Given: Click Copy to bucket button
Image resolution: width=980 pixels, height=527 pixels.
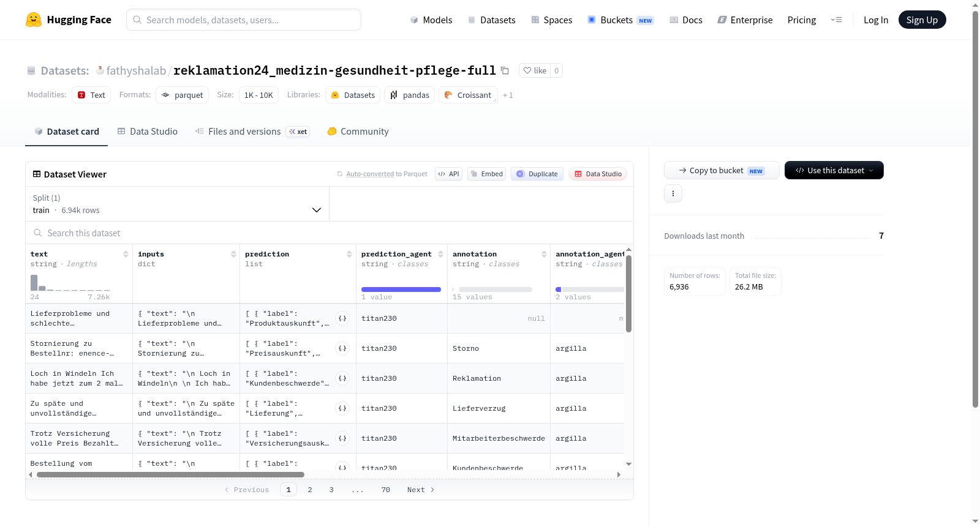Looking at the screenshot, I should pos(722,170).
